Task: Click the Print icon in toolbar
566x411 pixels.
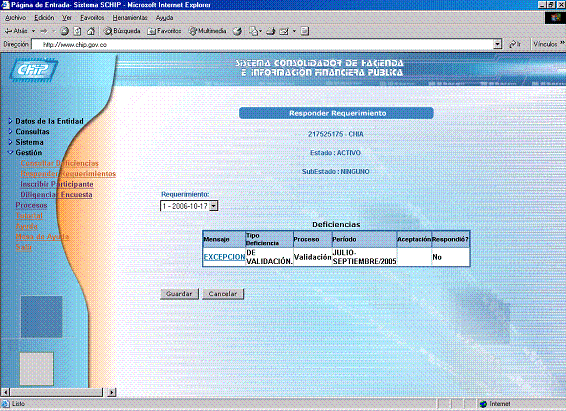Action: (x=271, y=31)
